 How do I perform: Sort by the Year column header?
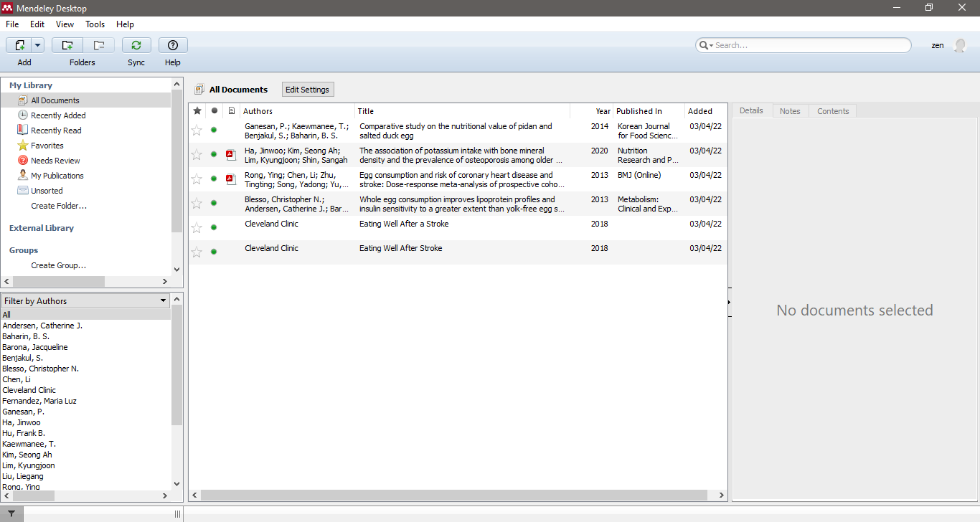(x=592, y=111)
